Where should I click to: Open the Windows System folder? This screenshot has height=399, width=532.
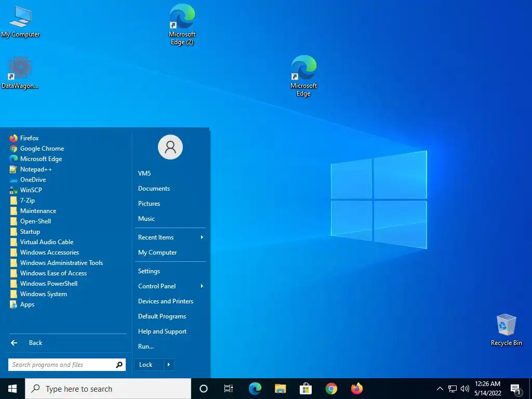click(x=38, y=294)
